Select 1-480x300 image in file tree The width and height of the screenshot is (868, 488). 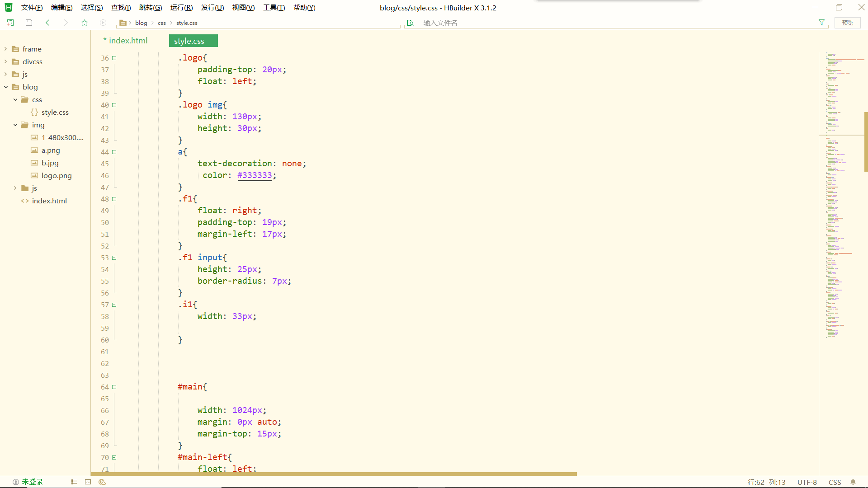point(57,137)
